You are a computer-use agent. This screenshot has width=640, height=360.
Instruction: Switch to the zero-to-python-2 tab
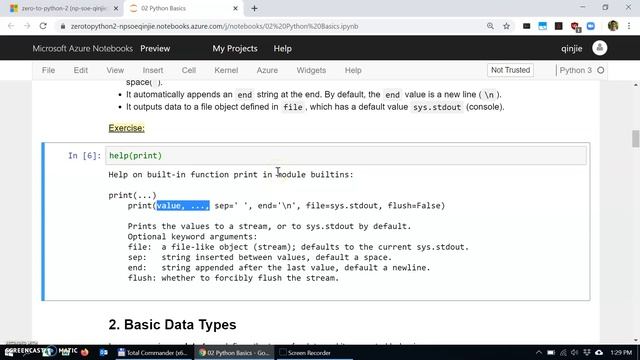pos(63,8)
